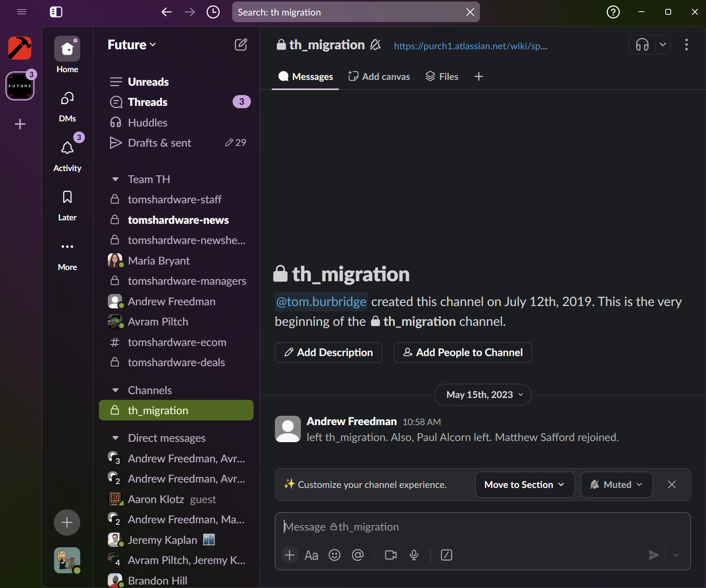
Task: Click the th_migration channel title header
Action: [321, 45]
